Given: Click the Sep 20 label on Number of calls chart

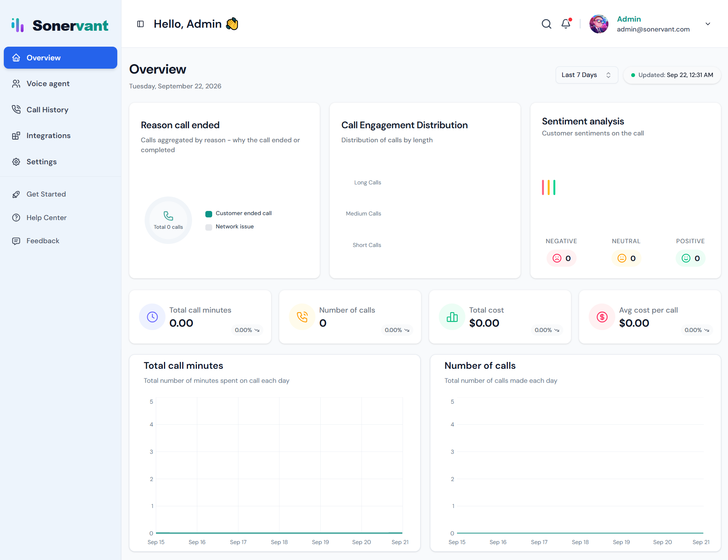Looking at the screenshot, I should point(662,542).
